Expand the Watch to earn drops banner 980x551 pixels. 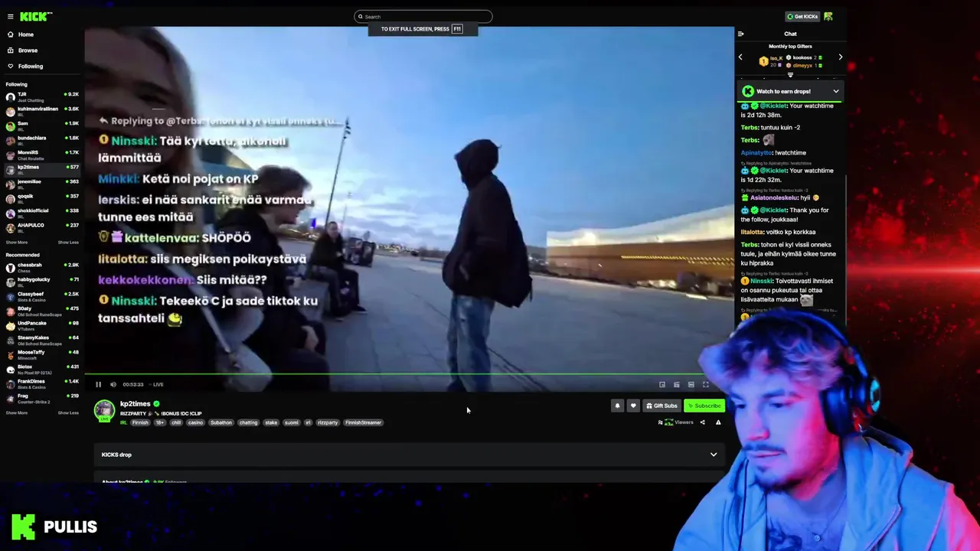[791, 91]
